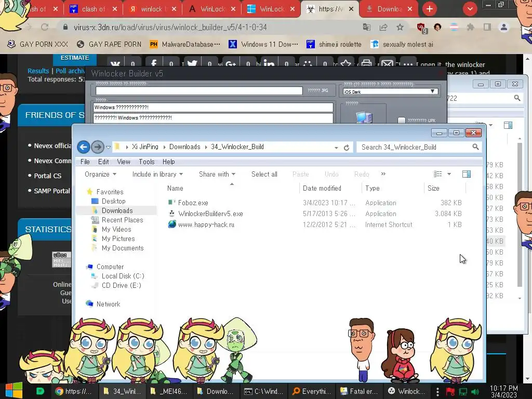Click the Explorer forward arrow button
This screenshot has height=399, width=532.
[98, 147]
